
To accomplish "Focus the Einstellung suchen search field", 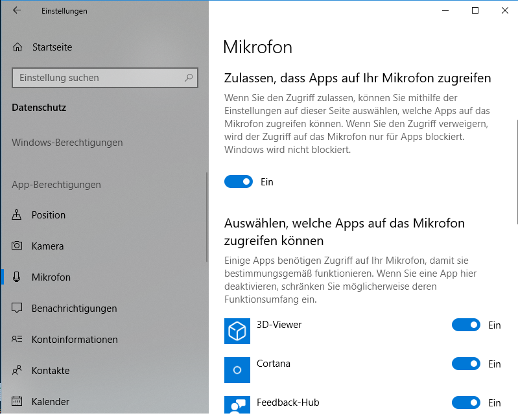I will pyautogui.click(x=105, y=78).
